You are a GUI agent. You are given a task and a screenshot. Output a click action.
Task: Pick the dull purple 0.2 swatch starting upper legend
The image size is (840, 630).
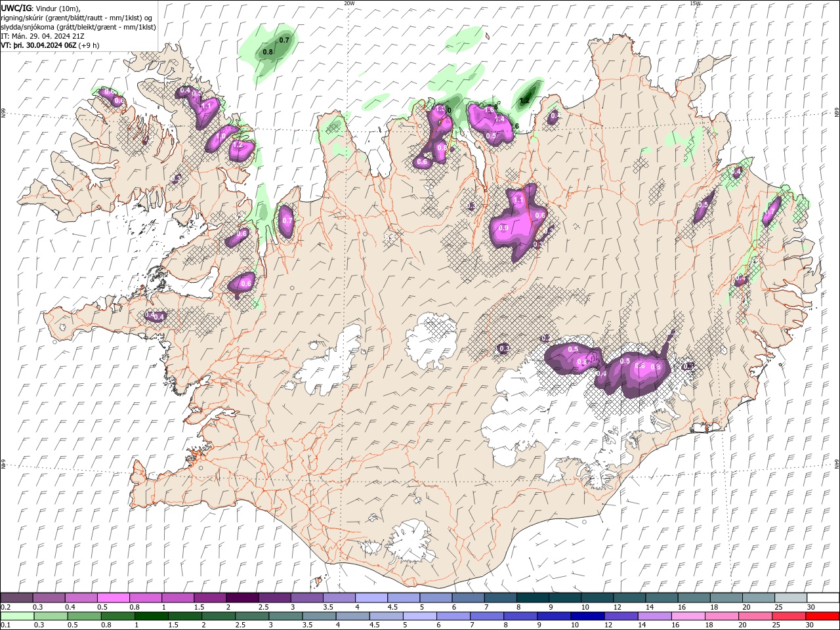(17, 598)
